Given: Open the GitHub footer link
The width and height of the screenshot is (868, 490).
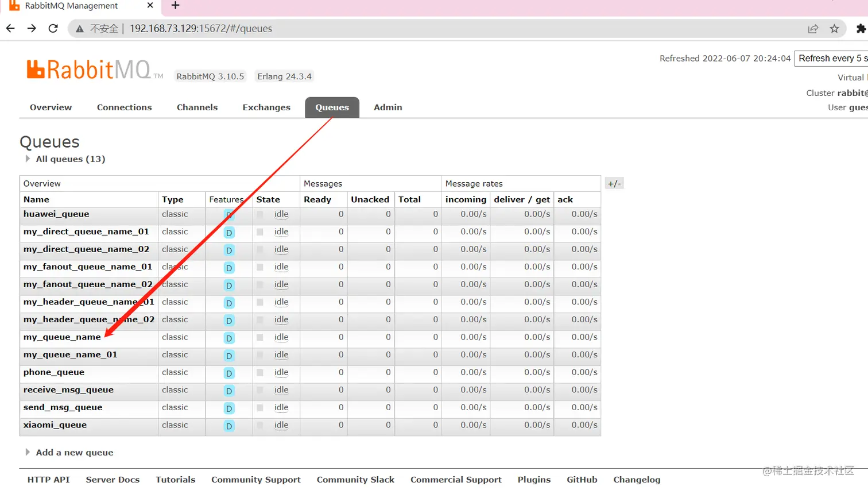Looking at the screenshot, I should coord(582,480).
